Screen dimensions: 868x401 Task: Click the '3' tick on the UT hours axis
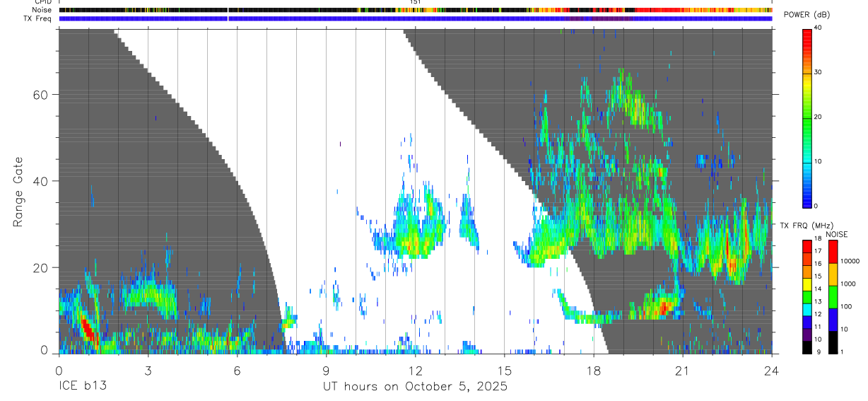[x=148, y=370]
